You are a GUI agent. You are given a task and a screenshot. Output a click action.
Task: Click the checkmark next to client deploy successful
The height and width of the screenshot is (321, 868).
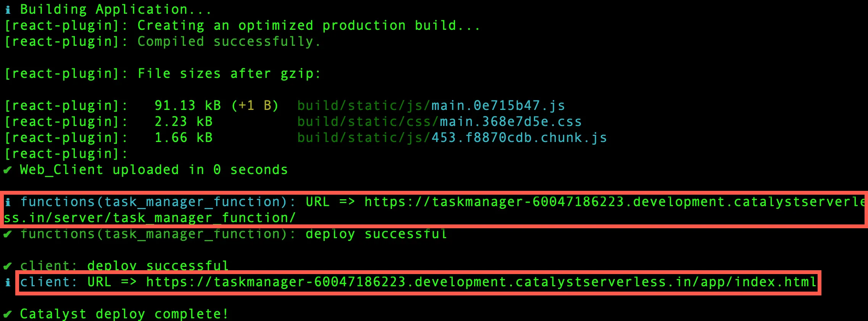(8, 266)
